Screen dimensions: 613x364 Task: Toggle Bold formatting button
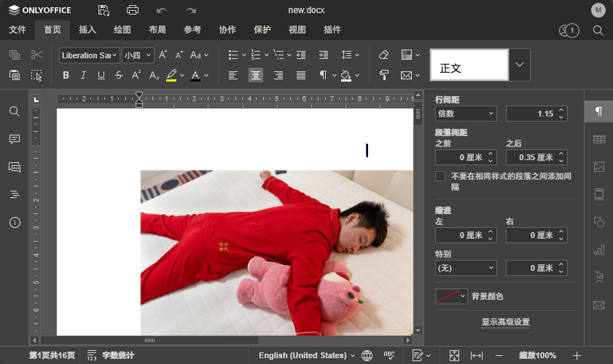coord(66,75)
